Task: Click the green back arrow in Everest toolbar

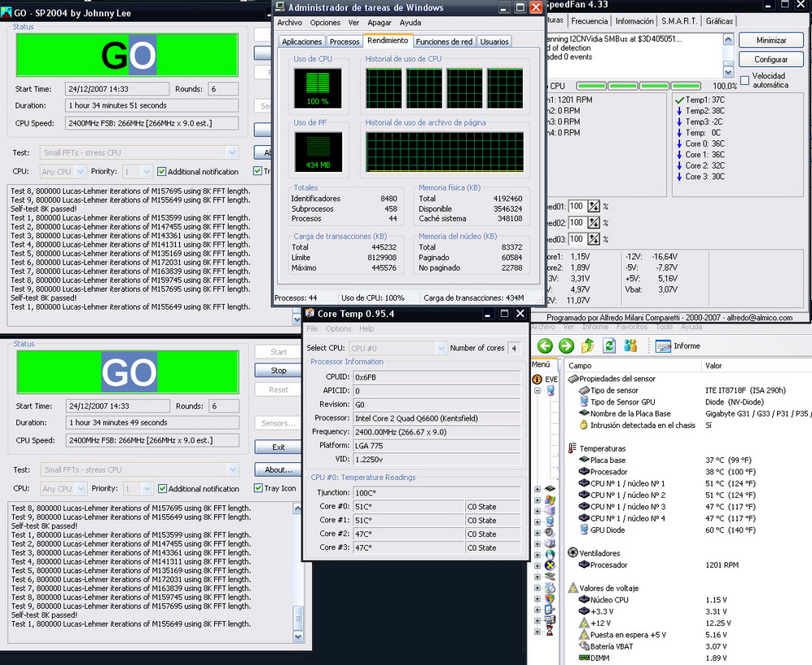Action: (x=545, y=346)
